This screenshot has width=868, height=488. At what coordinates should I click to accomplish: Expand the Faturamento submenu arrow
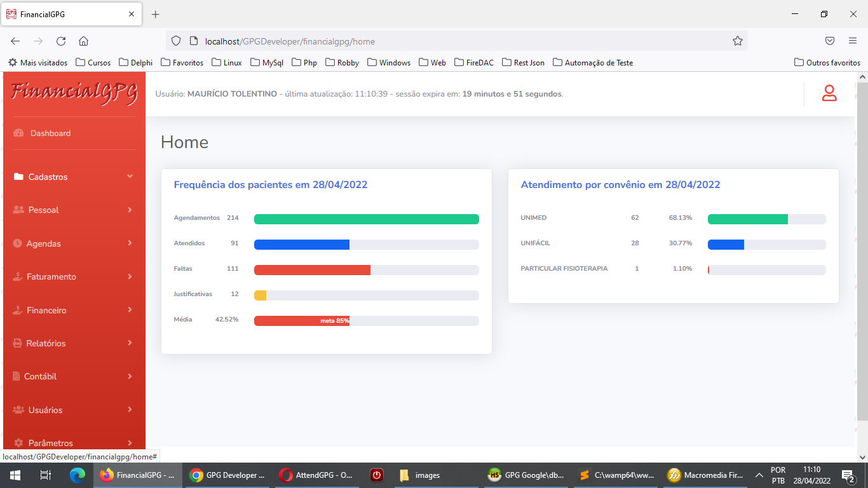130,277
